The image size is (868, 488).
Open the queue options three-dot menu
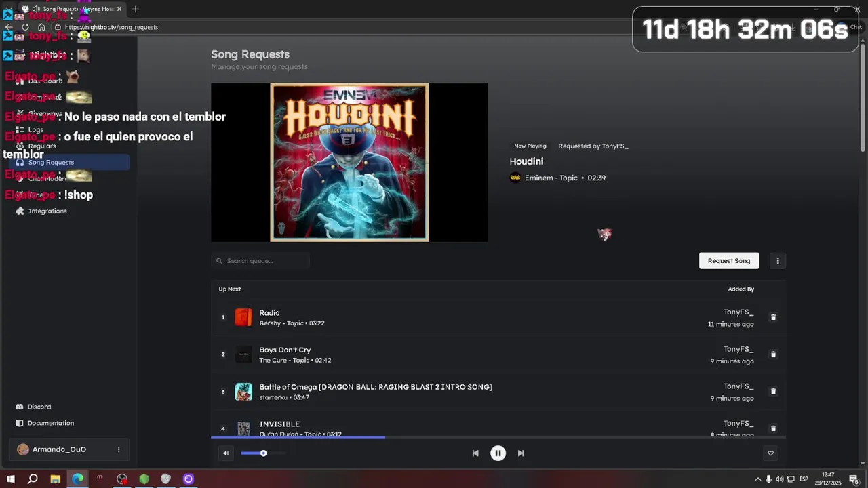[778, 260]
